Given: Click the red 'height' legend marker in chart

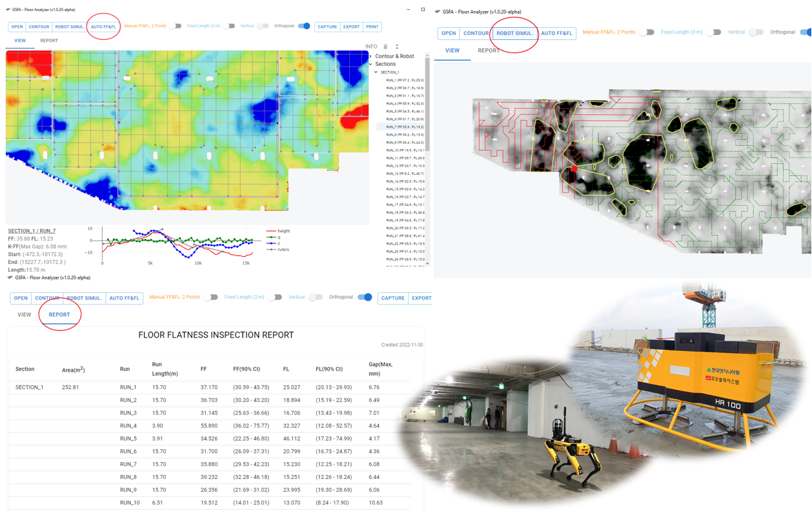Looking at the screenshot, I should 271,231.
